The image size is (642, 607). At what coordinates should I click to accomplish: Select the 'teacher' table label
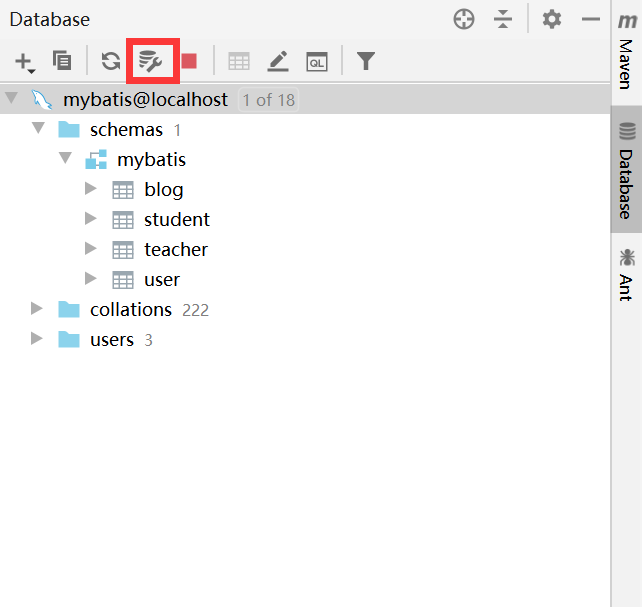(176, 250)
